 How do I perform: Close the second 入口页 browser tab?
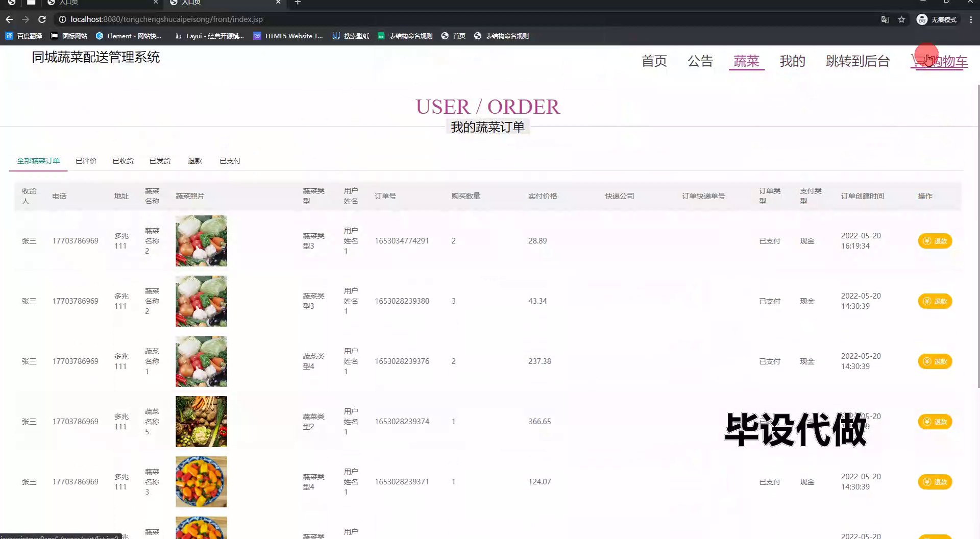278,3
